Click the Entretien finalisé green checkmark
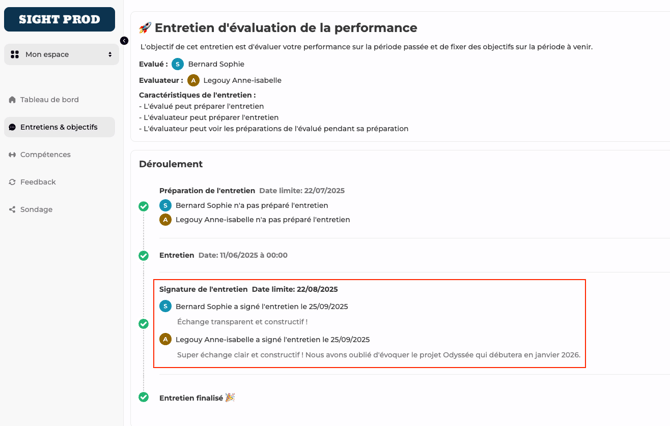The image size is (670, 426). point(143,397)
